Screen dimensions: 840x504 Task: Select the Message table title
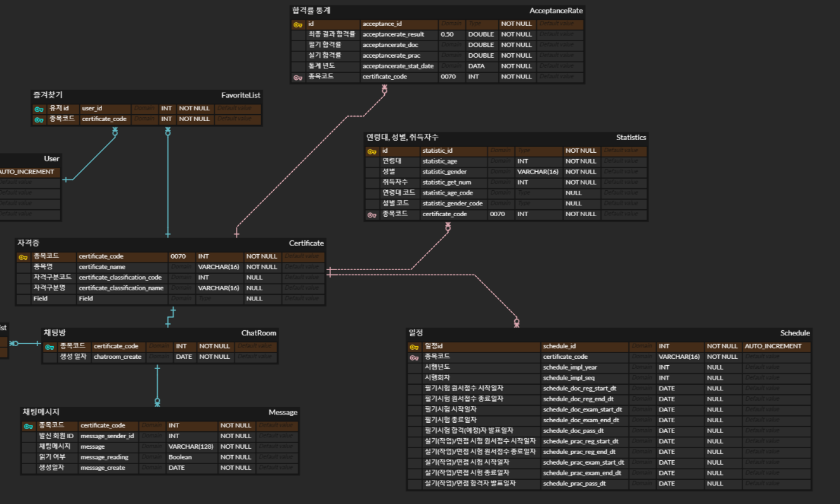[x=283, y=413]
